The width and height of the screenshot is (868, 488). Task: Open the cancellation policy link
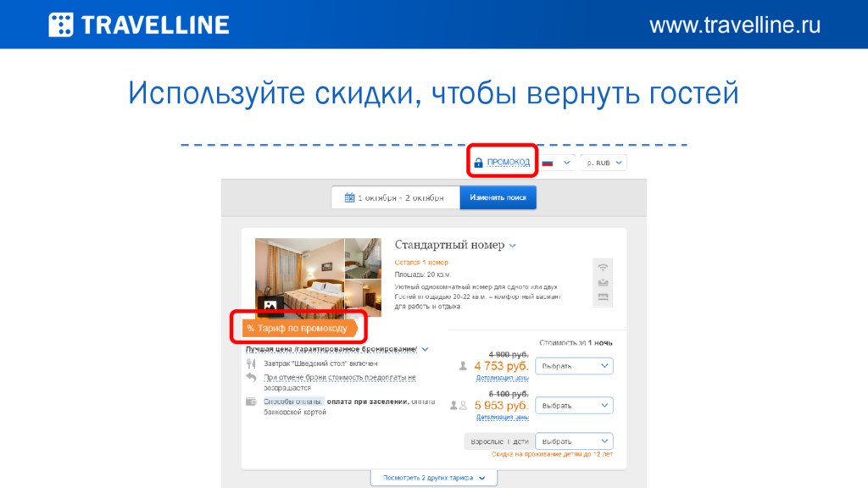[339, 382]
